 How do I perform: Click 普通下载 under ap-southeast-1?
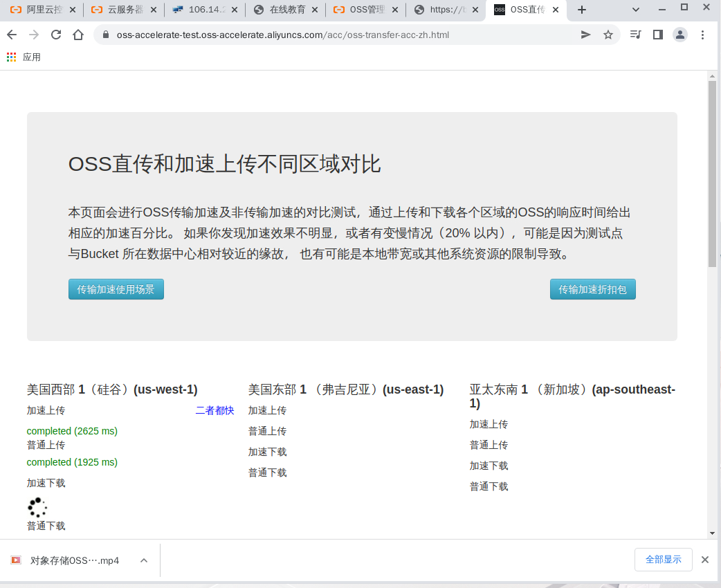pos(489,486)
